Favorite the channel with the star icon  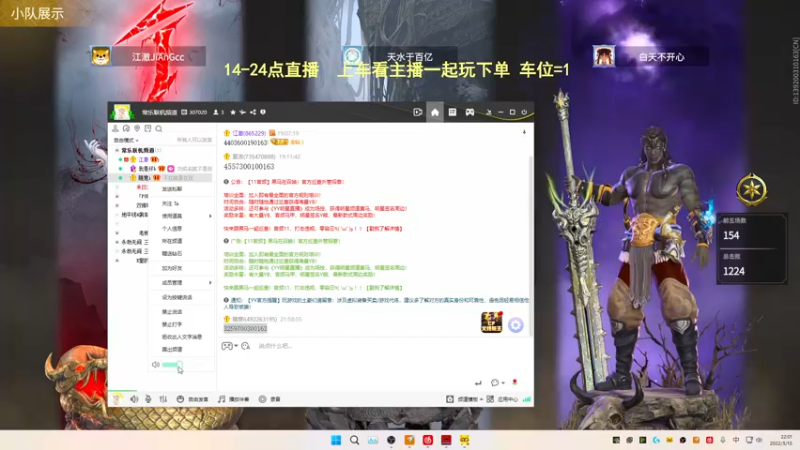pos(233,112)
